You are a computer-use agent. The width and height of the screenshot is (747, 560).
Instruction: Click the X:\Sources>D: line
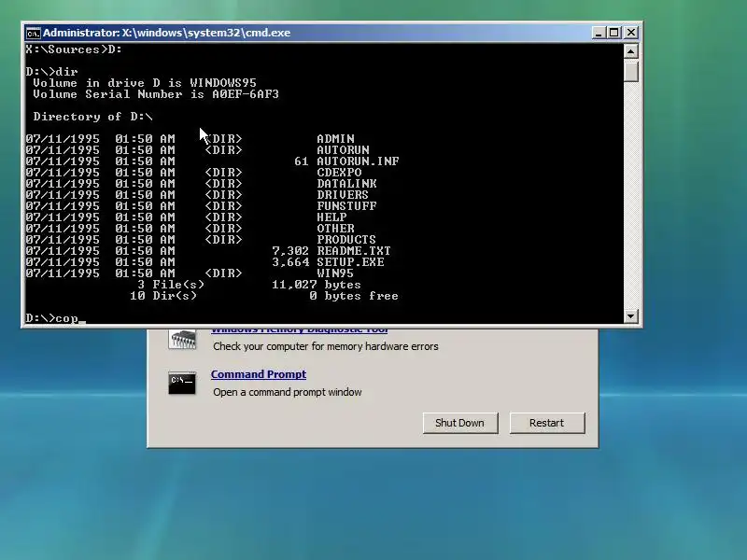pos(74,49)
